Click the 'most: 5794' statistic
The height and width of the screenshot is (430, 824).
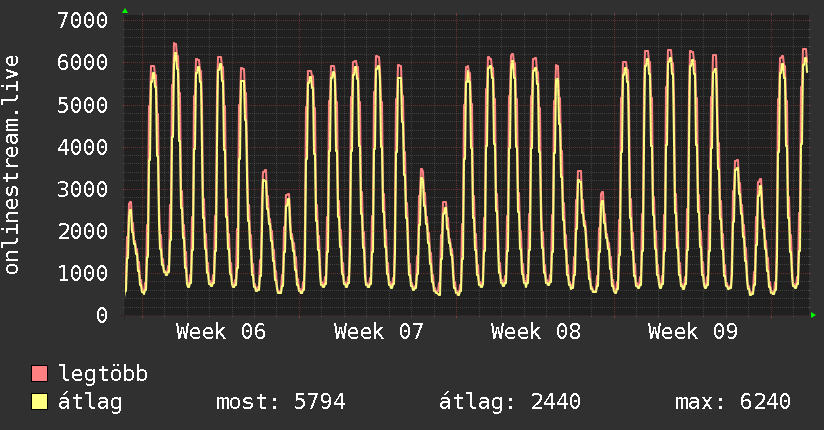point(281,402)
